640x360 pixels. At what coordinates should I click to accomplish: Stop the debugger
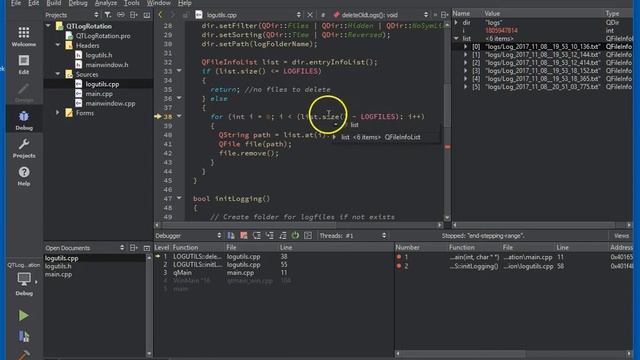[244, 236]
